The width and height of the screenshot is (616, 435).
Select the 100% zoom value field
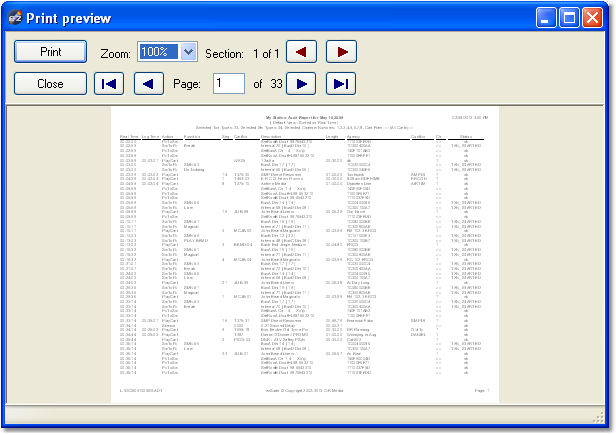point(160,51)
